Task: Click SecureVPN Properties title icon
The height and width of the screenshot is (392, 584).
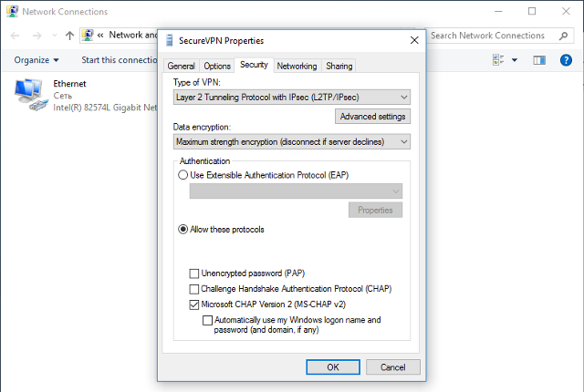Action: pos(170,40)
